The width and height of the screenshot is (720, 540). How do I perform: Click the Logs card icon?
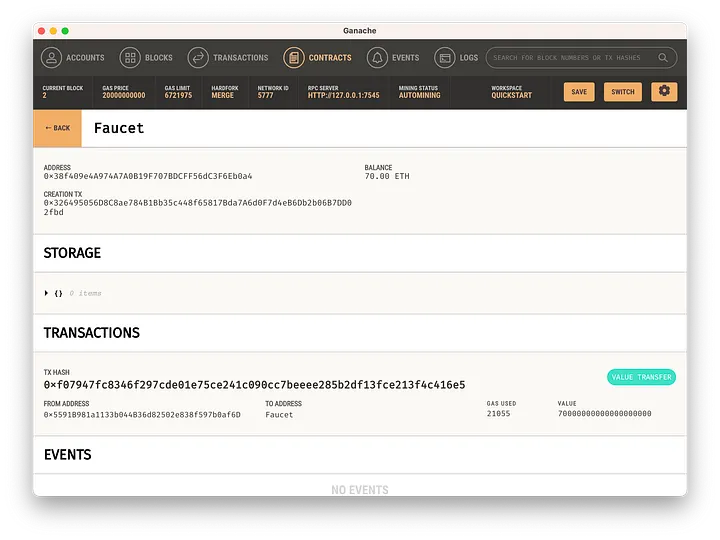pos(444,58)
